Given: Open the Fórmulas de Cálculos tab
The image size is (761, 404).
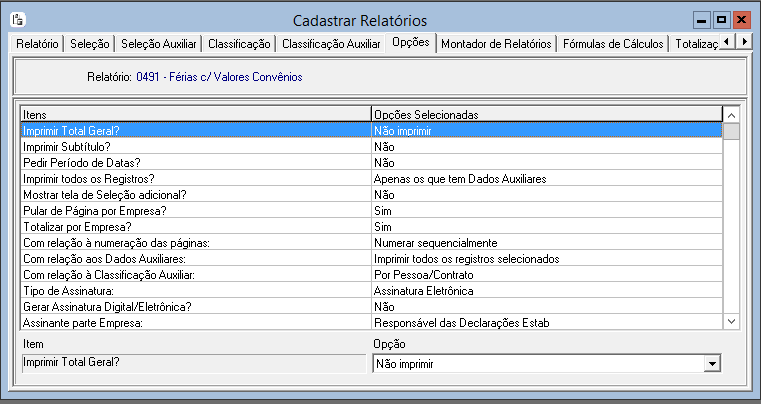Looking at the screenshot, I should (x=613, y=44).
